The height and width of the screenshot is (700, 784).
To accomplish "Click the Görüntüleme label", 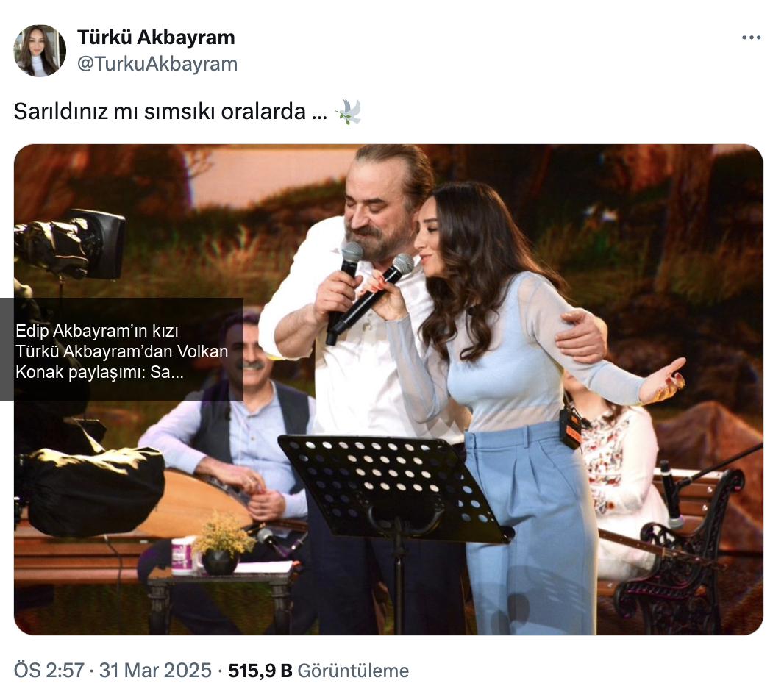I will [x=353, y=671].
